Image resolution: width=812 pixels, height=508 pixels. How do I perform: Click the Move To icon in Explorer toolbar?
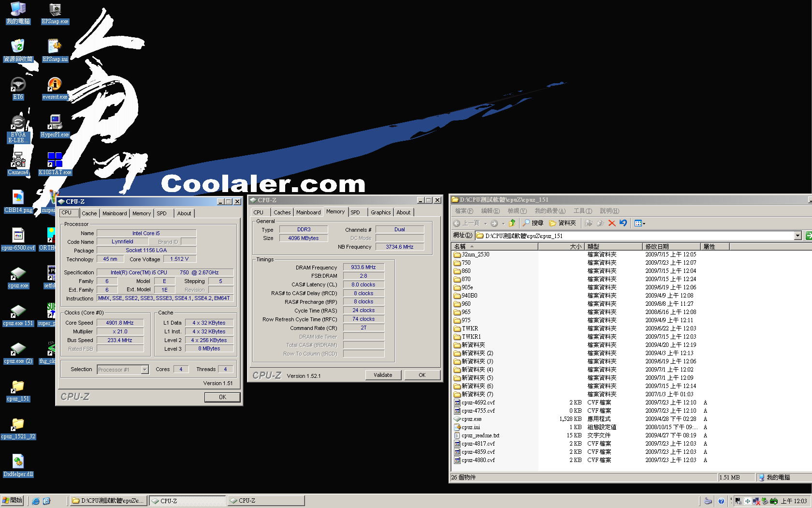(x=589, y=223)
